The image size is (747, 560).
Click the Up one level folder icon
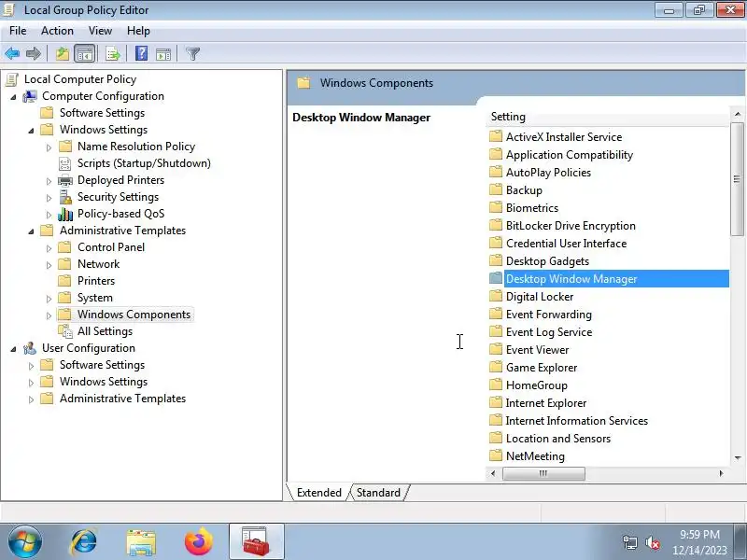(x=62, y=54)
